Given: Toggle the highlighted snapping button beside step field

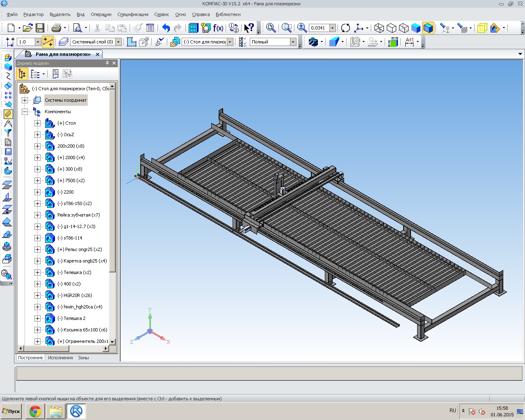Looking at the screenshot, I should click(x=48, y=42).
